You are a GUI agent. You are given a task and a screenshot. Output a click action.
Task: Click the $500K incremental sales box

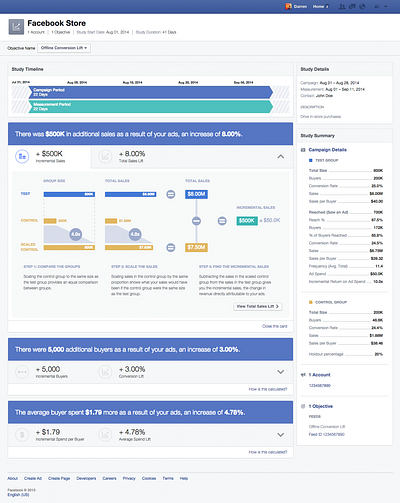click(247, 221)
